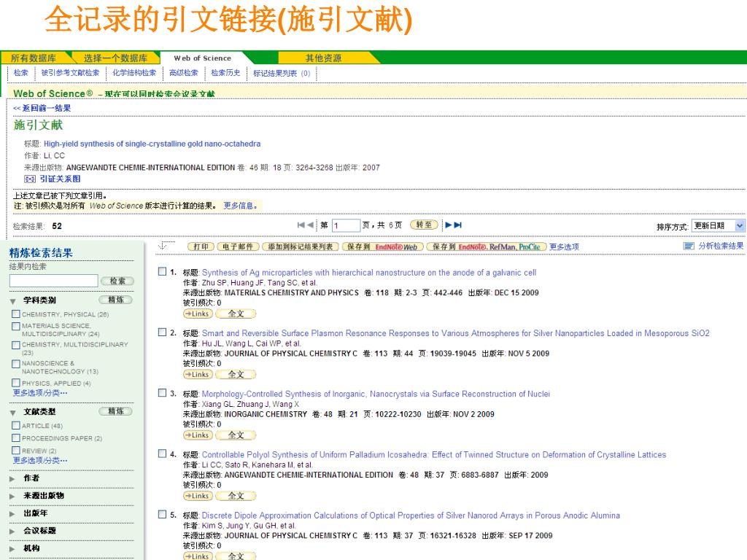Image resolution: width=747 pixels, height=560 pixels.
Task: Open 化学结构检索 menu item
Action: (134, 73)
